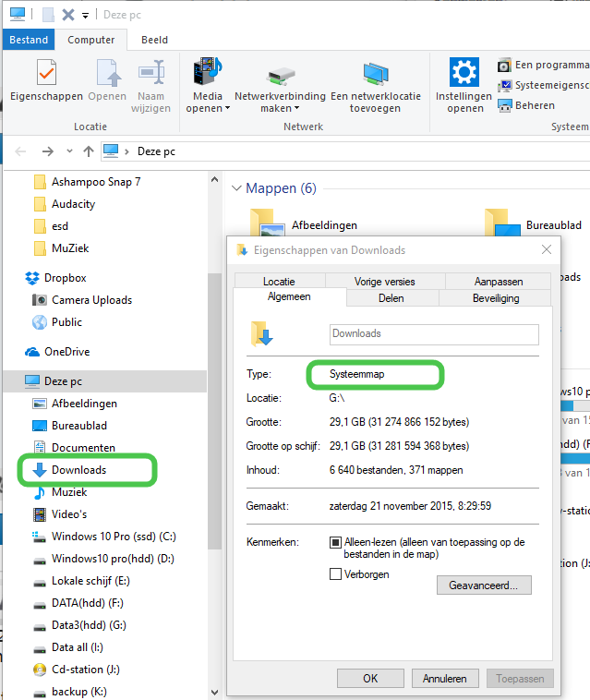Open the Media openen ribbon icon

pyautogui.click(x=208, y=73)
